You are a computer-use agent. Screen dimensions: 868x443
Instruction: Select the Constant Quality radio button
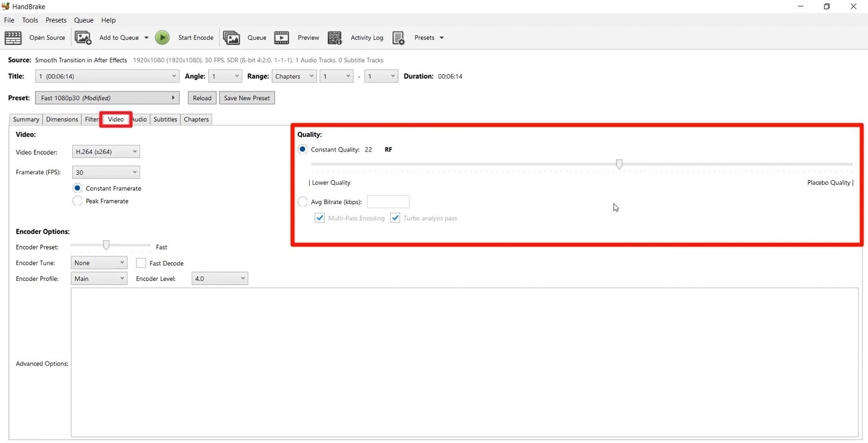[302, 149]
